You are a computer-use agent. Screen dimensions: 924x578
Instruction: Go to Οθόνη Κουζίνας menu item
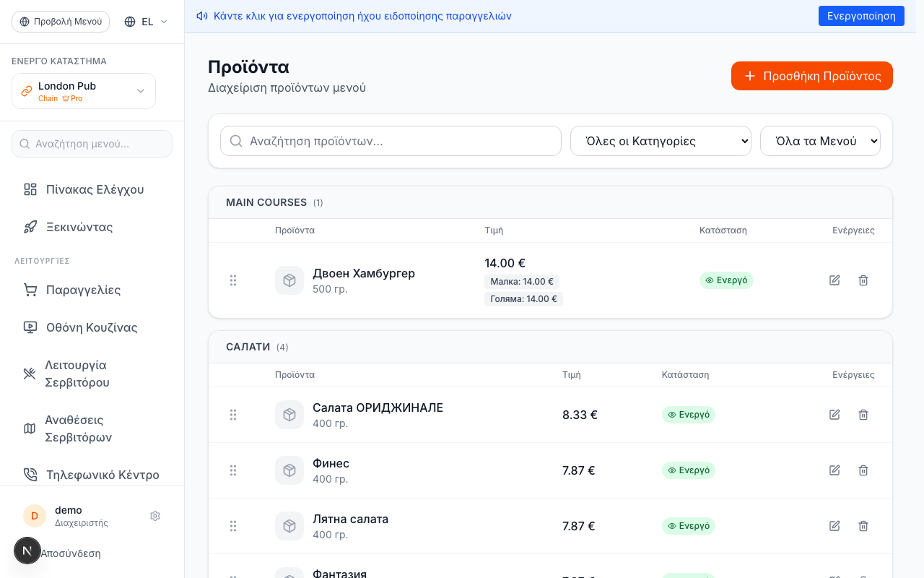92,327
